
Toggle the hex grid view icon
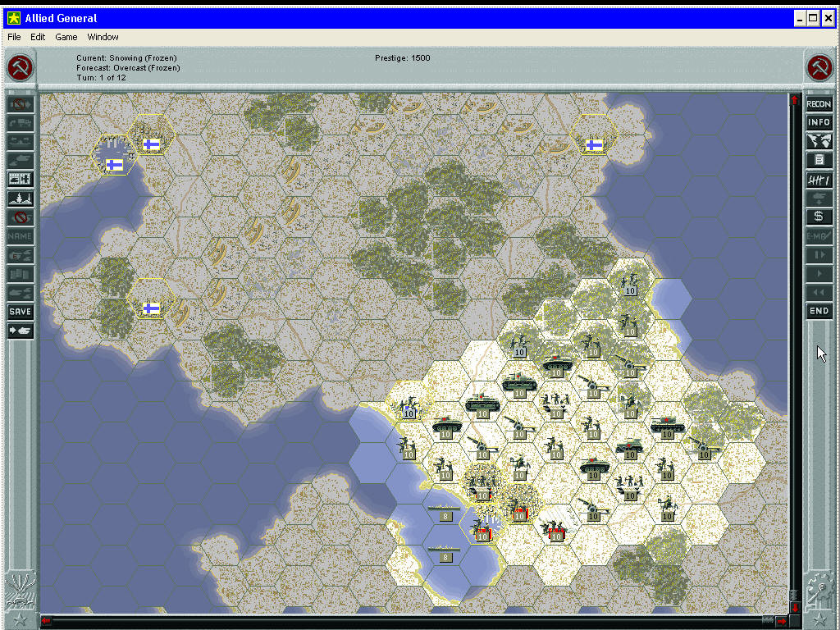[x=21, y=179]
